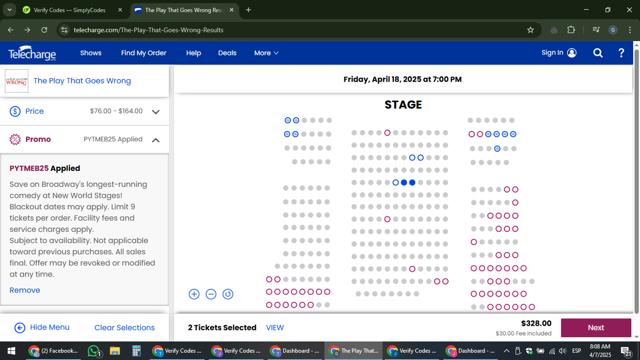Click the zoom out seat map icon
The height and width of the screenshot is (360, 640).
[211, 294]
